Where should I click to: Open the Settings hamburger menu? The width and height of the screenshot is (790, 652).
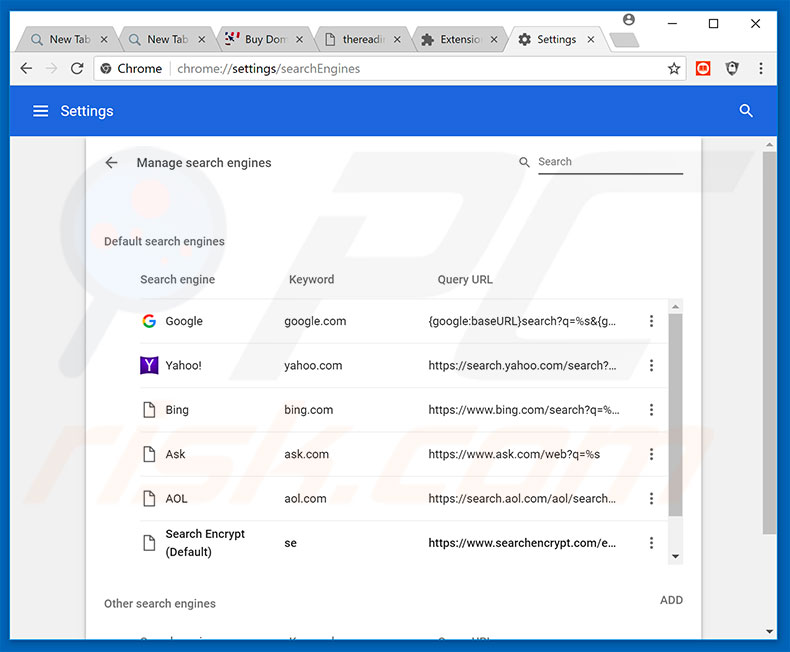pyautogui.click(x=40, y=111)
